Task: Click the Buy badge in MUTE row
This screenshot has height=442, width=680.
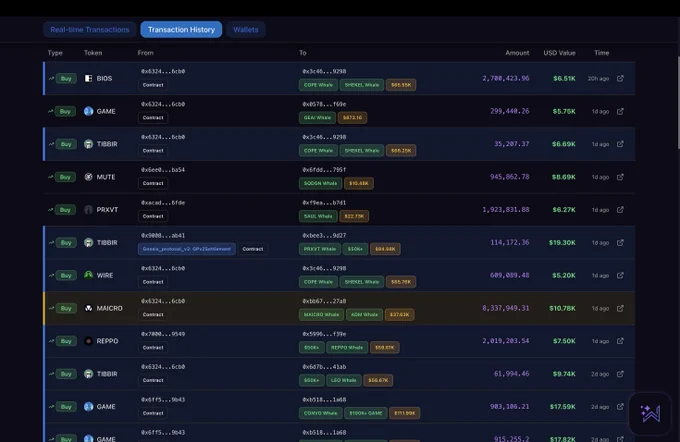Action: point(66,177)
